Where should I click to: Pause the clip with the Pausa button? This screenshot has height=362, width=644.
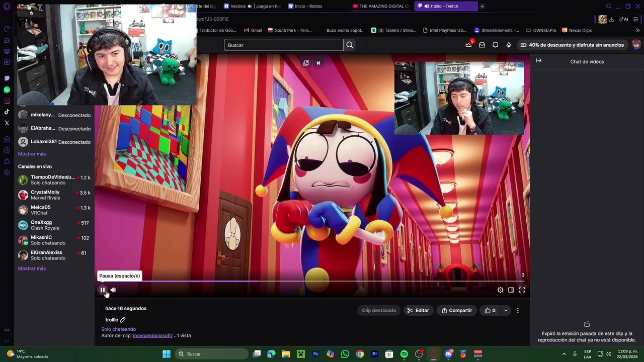(103, 290)
